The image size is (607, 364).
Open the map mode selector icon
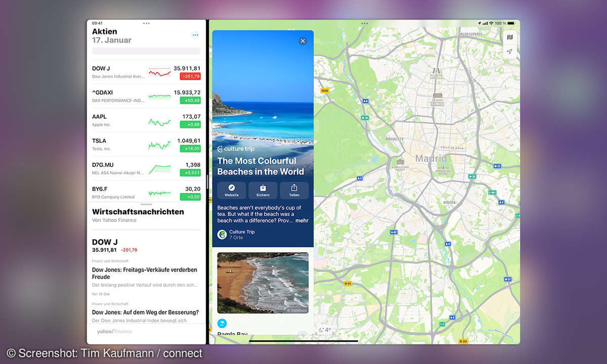(510, 37)
